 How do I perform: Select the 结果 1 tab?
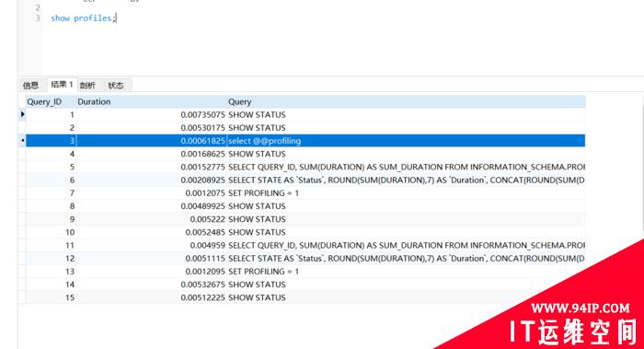(62, 85)
